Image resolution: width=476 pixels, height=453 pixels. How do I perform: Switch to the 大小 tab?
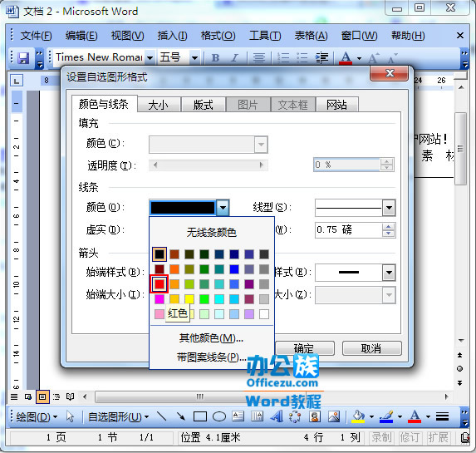[x=158, y=105]
